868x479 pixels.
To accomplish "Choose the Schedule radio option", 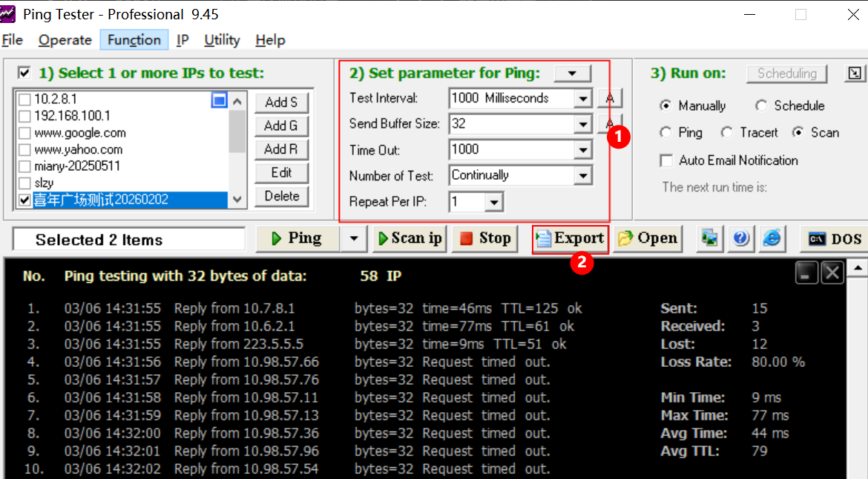I will [x=761, y=106].
